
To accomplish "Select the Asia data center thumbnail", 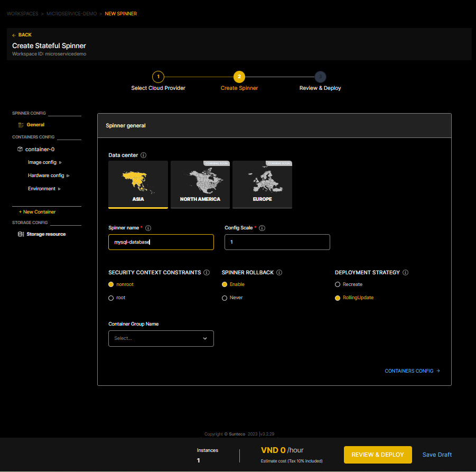I will (138, 184).
